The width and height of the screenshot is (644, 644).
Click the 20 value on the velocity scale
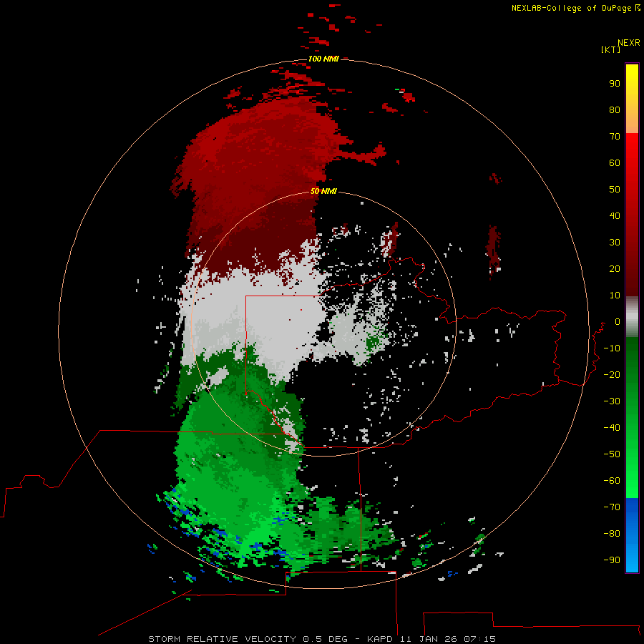[x=615, y=268]
